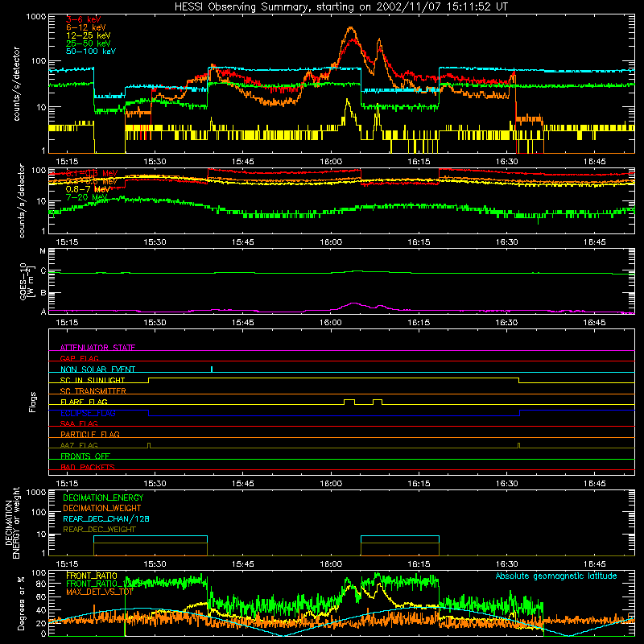Click the 15:45 tick label under the MeV panel
This screenshot has width=644, height=644.
[x=243, y=242]
